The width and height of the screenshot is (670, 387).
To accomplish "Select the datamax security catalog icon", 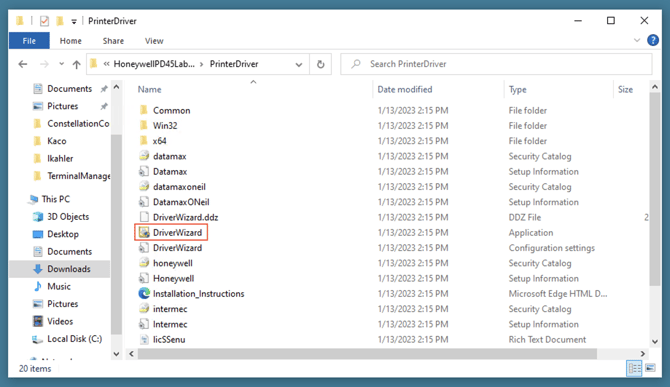I will pyautogui.click(x=144, y=156).
